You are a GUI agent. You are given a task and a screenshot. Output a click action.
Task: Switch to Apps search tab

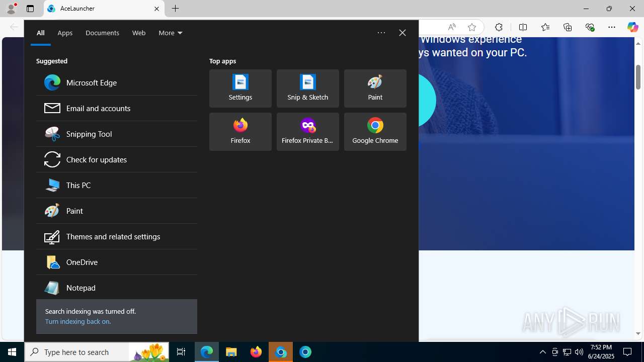pos(65,33)
